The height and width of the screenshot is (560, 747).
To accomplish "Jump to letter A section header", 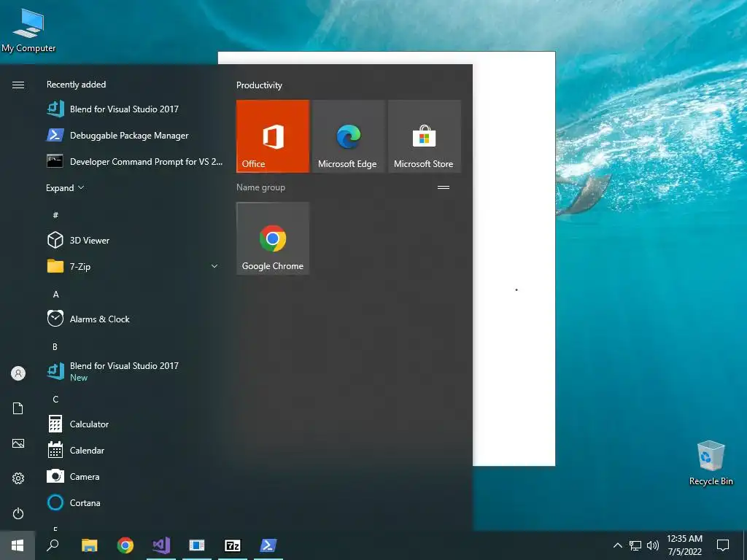I will (55, 295).
